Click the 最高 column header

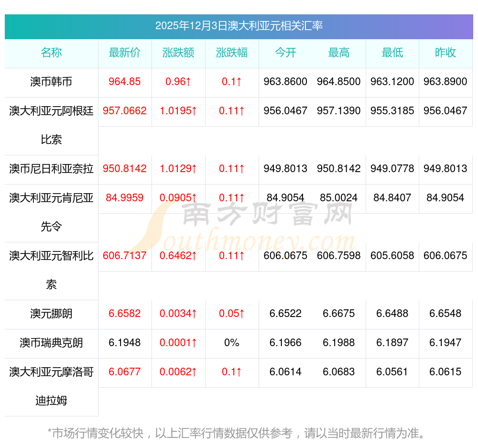[339, 53]
